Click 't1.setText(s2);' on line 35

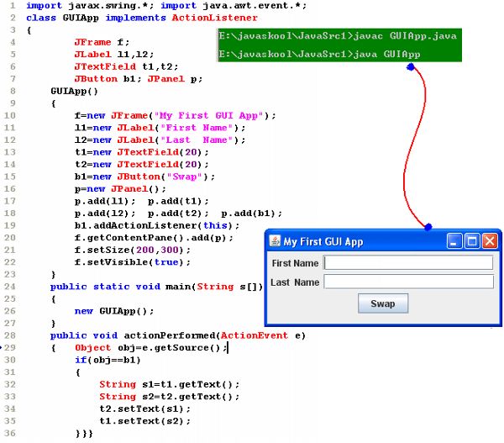(144, 421)
